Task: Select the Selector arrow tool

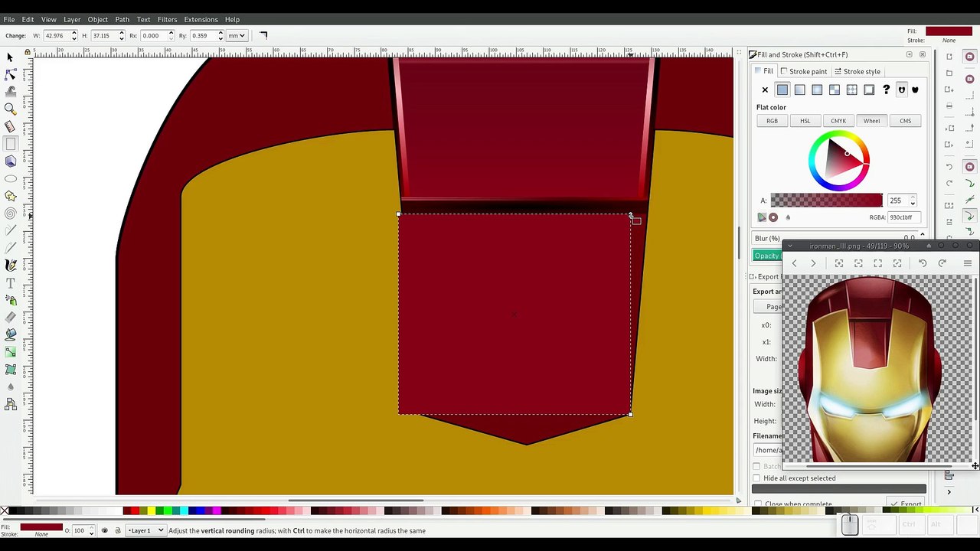Action: [10, 57]
